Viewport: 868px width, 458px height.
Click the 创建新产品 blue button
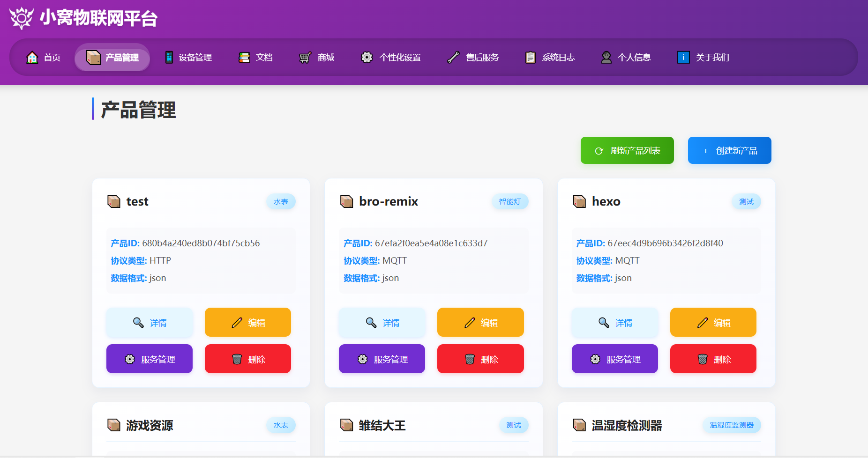click(730, 150)
